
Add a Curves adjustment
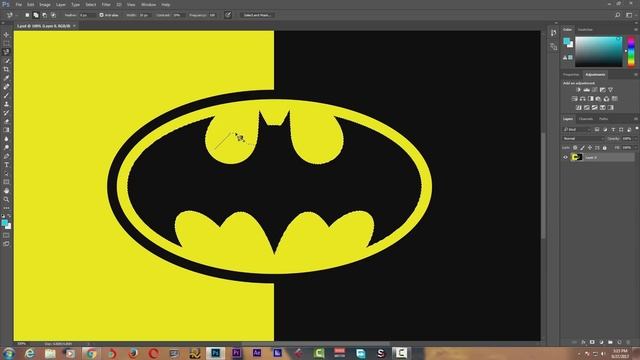pos(594,90)
